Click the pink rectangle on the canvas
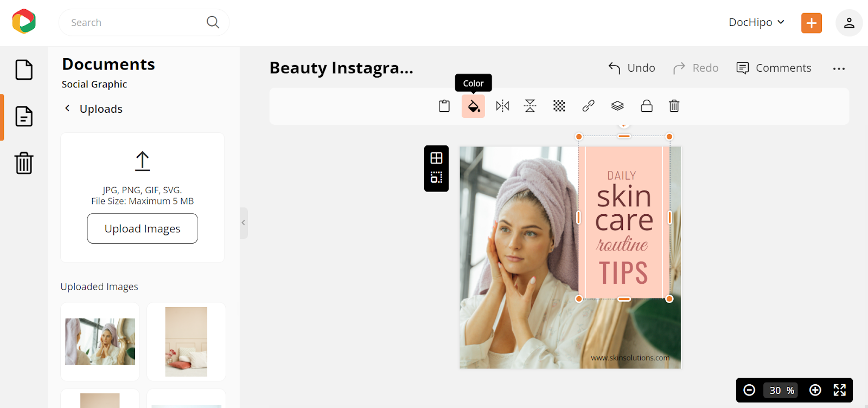Image resolution: width=868 pixels, height=408 pixels. point(624,222)
